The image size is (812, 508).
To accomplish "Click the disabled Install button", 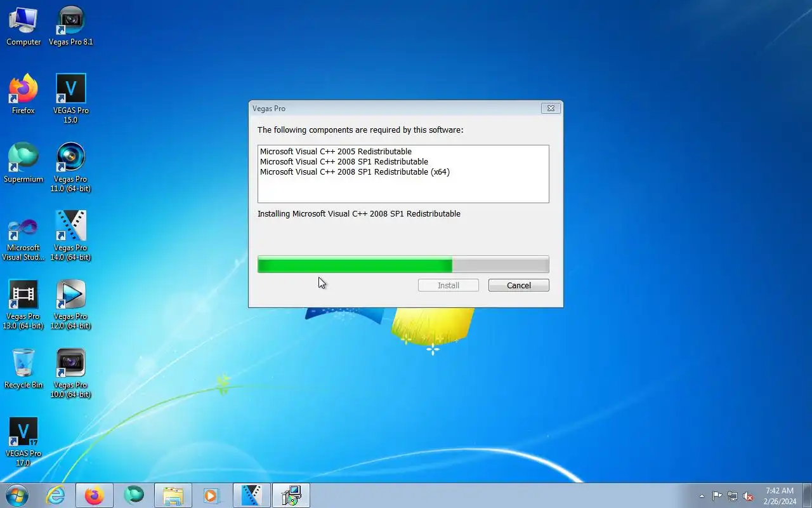I will pos(449,285).
